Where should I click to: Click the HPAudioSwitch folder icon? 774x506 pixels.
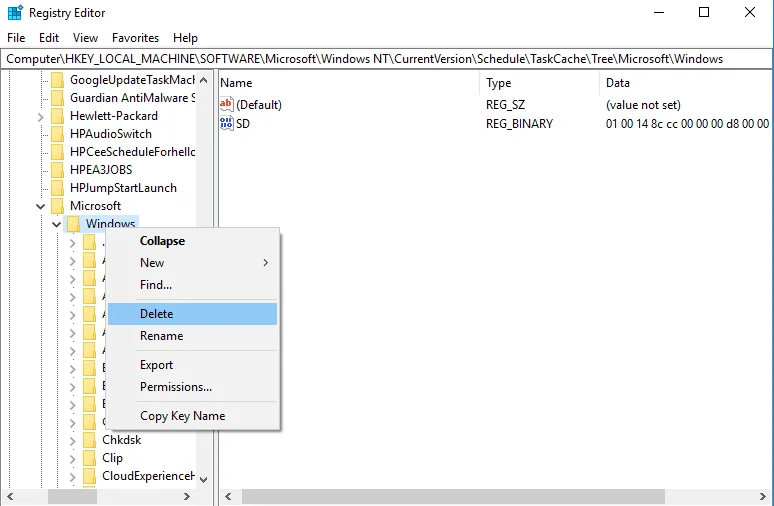coord(58,134)
